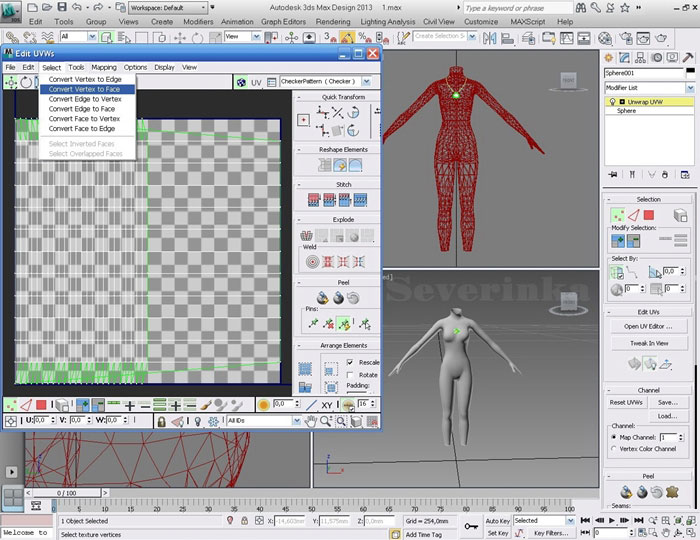This screenshot has width=700, height=540.
Task: Click the object color swatch beside Sphere001
Action: click(x=690, y=71)
